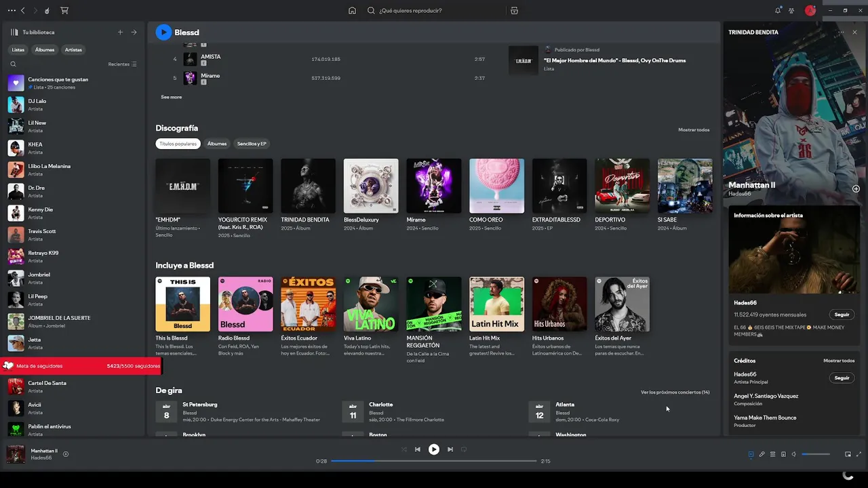This screenshot has height=488, width=868.
Task: Adjust the volume slider
Action: click(x=816, y=454)
